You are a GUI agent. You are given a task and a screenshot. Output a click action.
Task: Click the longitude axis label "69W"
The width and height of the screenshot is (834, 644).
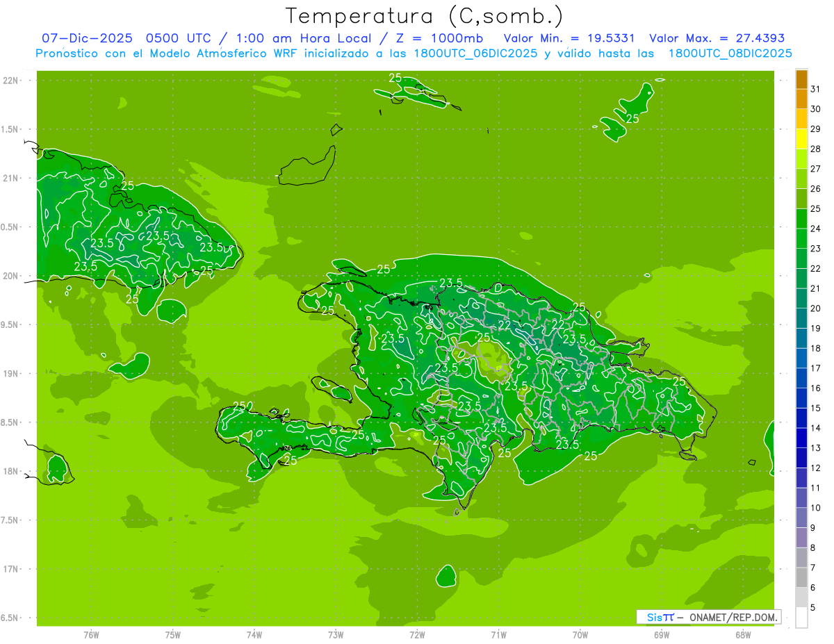(662, 635)
